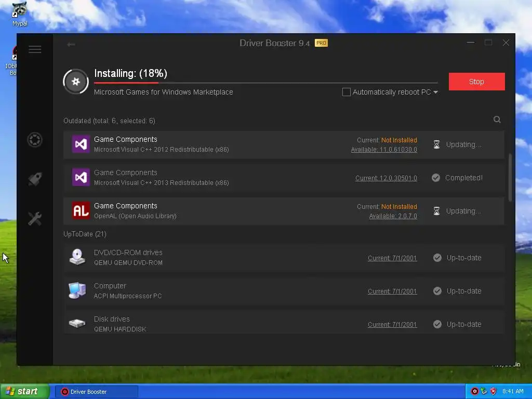Click the DVD/CD-ROM drives icon

point(77,257)
